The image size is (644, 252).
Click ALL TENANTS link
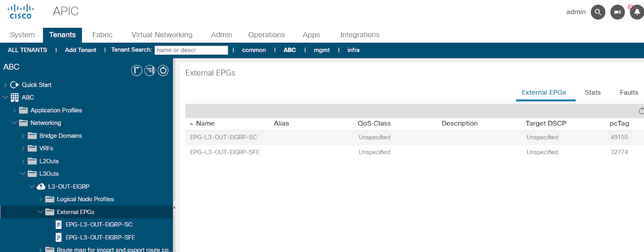click(27, 50)
